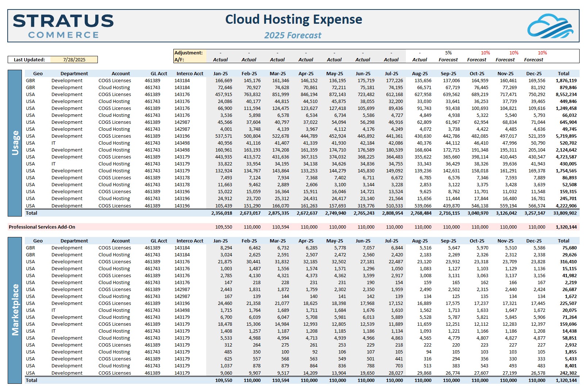Select Marketplace cell 225,507
Viewport: 588px width, 390px height.
(x=568, y=303)
